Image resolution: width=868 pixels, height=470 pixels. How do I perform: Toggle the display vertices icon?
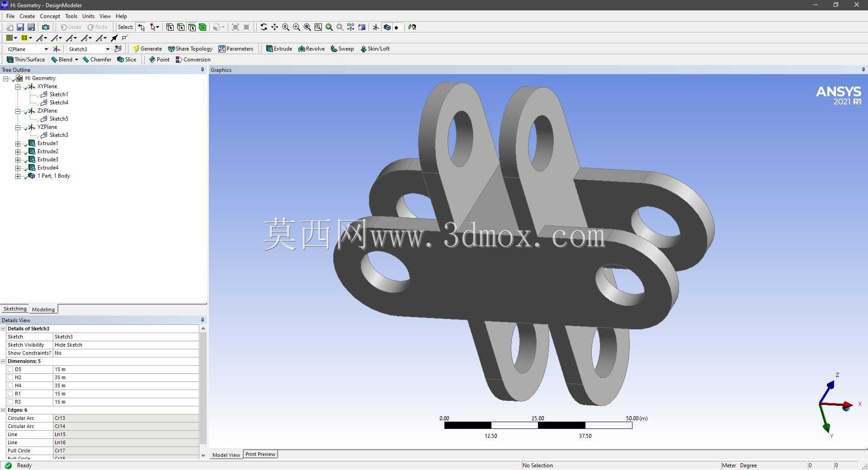[125, 38]
